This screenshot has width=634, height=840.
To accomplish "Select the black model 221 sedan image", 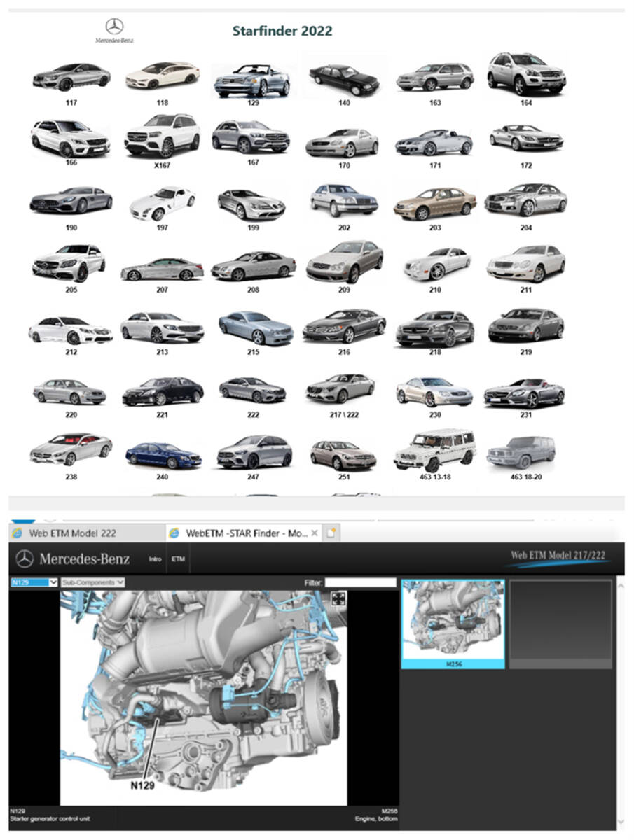I will click(163, 391).
